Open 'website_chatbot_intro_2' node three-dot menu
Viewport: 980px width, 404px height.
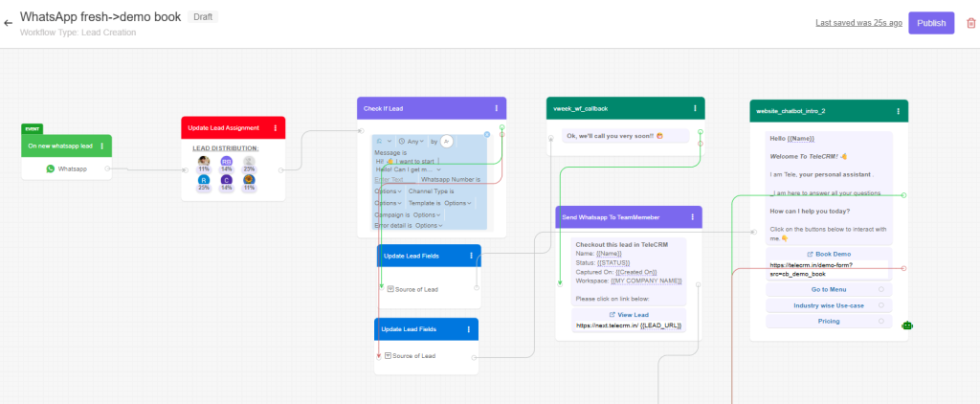[x=898, y=111]
